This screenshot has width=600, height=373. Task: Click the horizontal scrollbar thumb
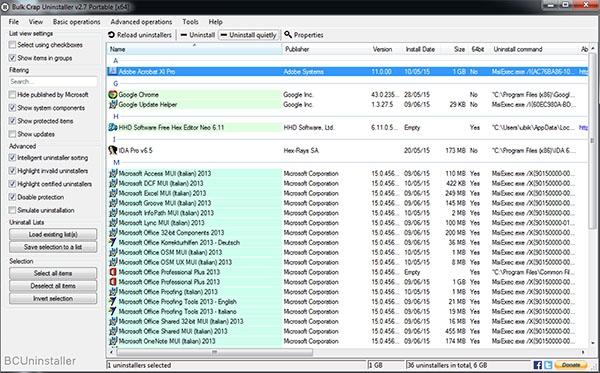tap(214, 352)
